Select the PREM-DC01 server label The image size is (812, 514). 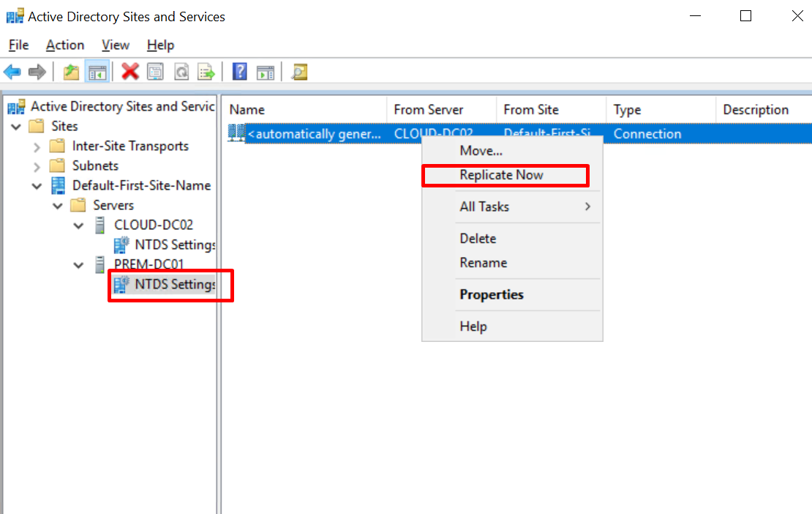(149, 264)
